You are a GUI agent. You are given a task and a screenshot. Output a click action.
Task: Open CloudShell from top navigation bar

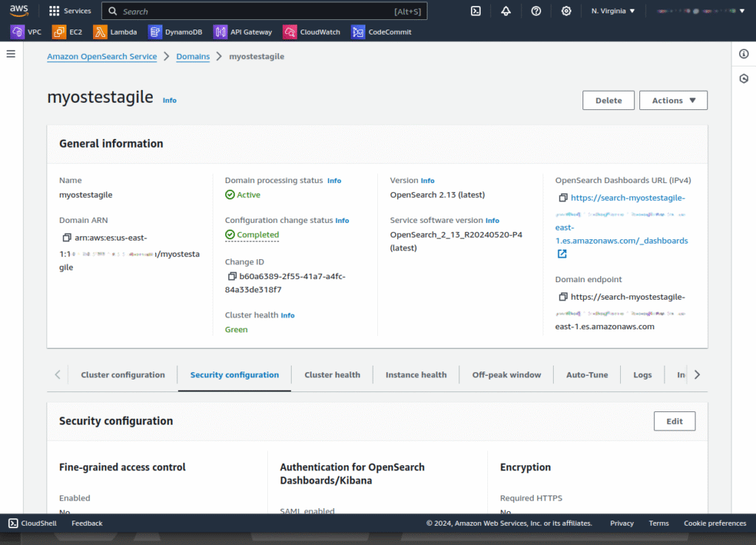point(475,10)
